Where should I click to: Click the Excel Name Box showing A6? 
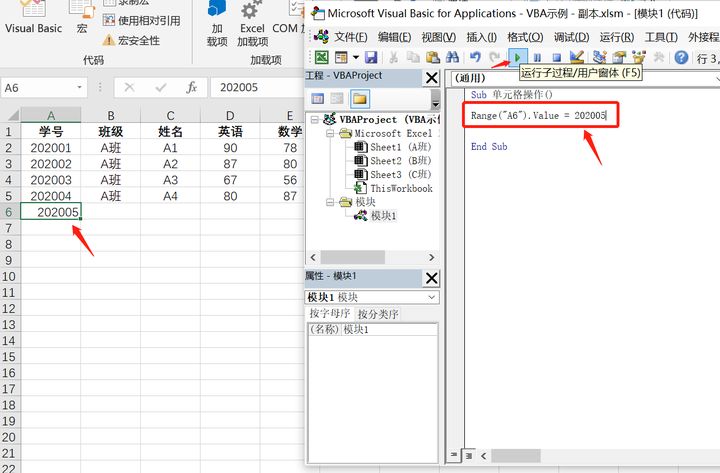(x=36, y=87)
